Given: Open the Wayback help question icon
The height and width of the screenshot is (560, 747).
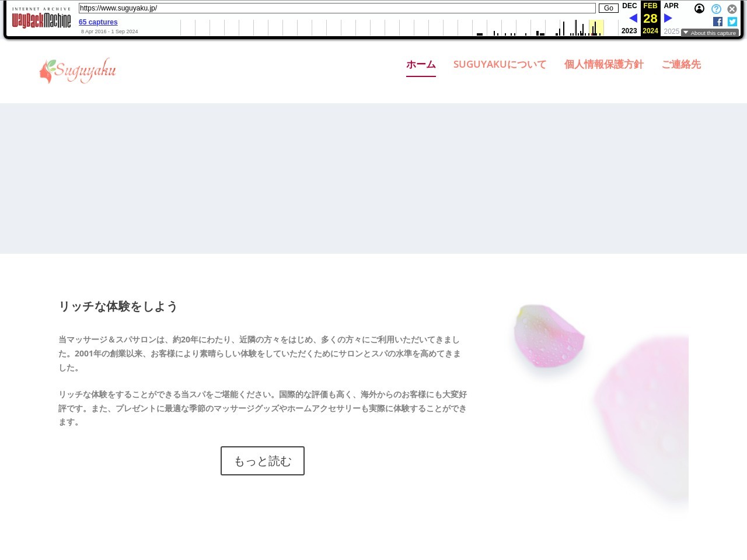Looking at the screenshot, I should pos(716,9).
